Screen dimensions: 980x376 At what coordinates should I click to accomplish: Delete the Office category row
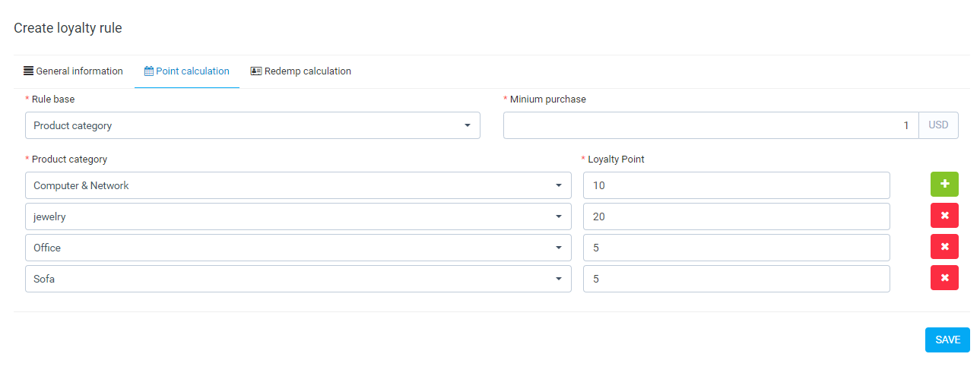click(x=944, y=247)
